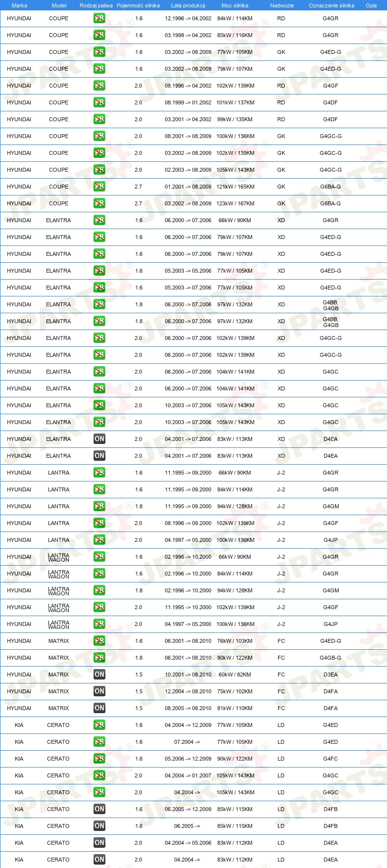Click petrol icon for Lantra 08.1996 -> 09.2000 row

[99, 523]
